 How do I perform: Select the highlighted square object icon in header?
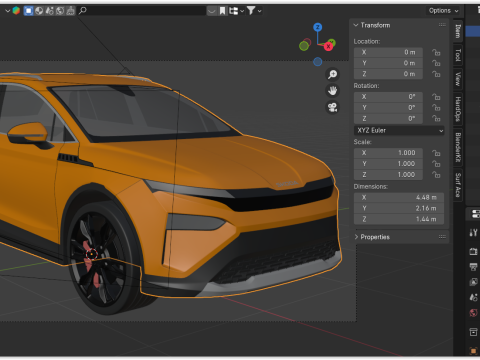click(29, 11)
